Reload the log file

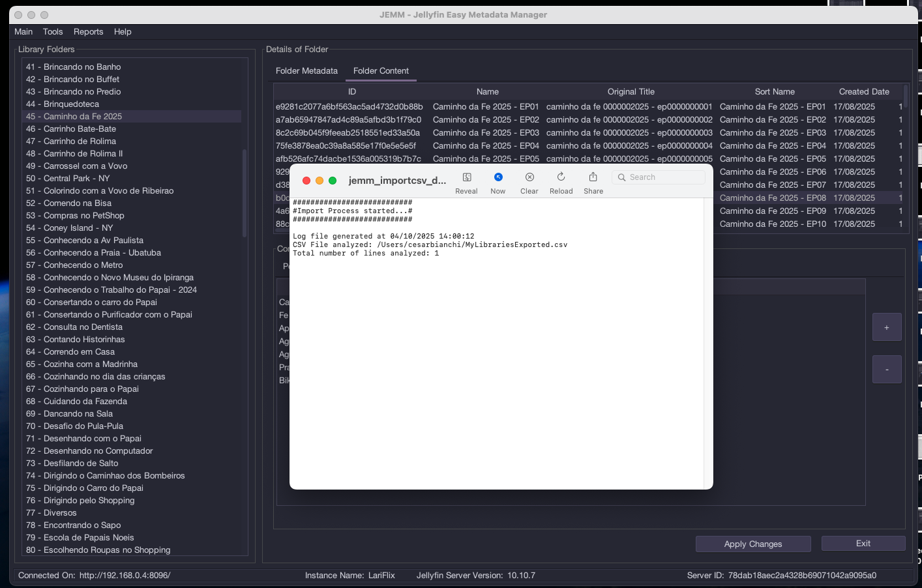coord(561,177)
